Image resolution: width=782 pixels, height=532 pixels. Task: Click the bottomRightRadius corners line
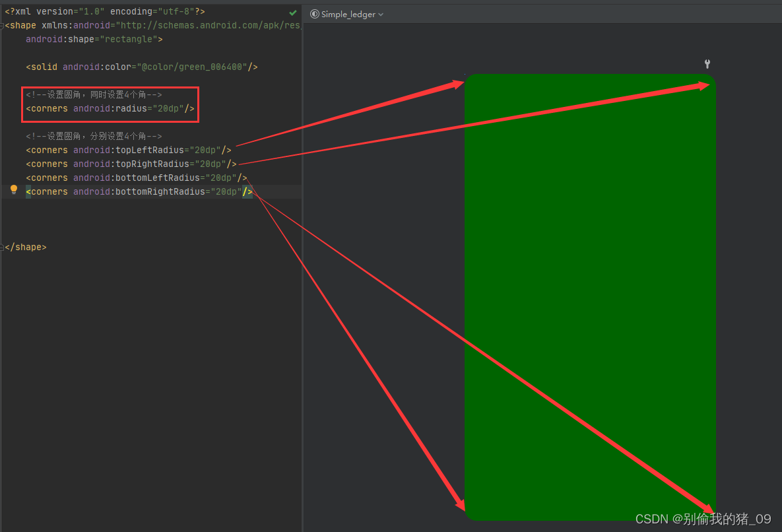point(139,191)
